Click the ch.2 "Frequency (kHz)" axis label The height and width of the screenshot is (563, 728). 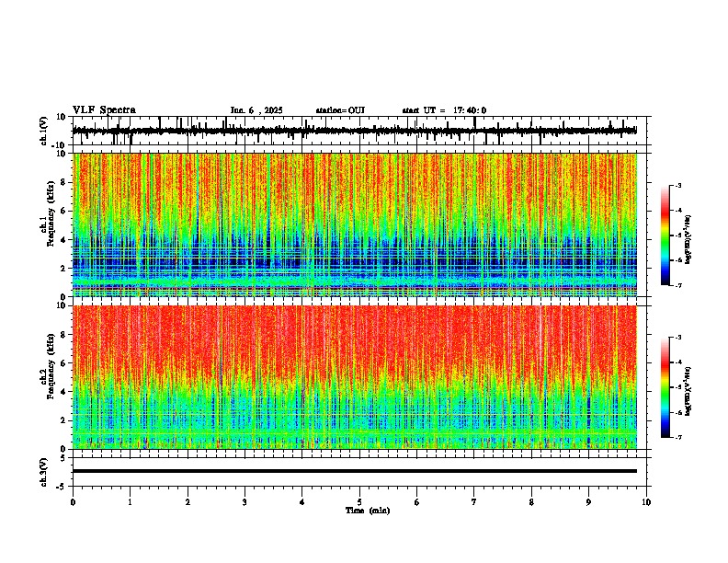[x=50, y=366]
